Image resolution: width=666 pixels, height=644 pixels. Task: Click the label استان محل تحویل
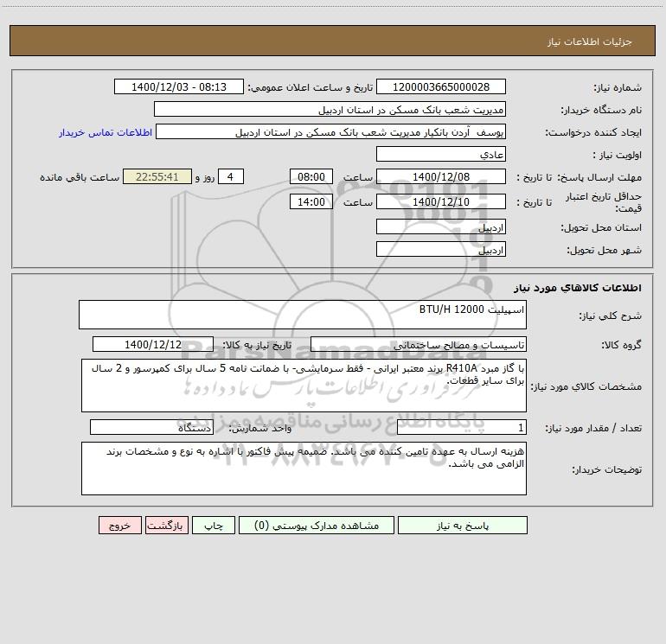pos(601,227)
